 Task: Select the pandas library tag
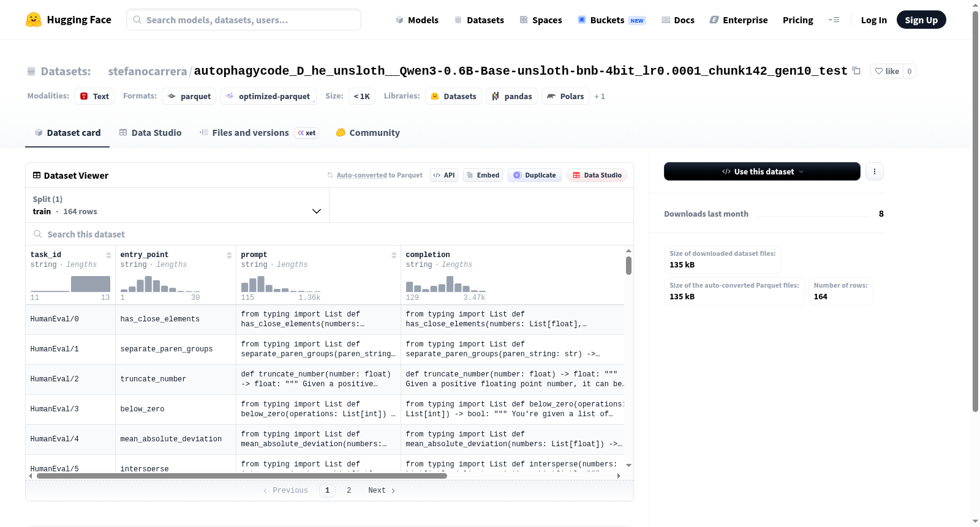click(511, 96)
